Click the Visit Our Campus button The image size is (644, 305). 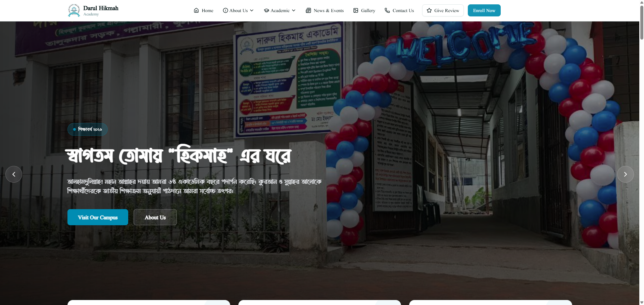point(98,217)
